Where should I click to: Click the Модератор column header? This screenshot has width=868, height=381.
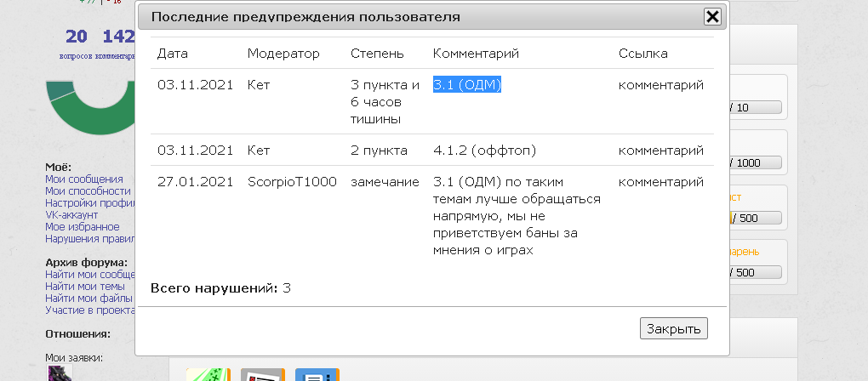click(x=283, y=54)
